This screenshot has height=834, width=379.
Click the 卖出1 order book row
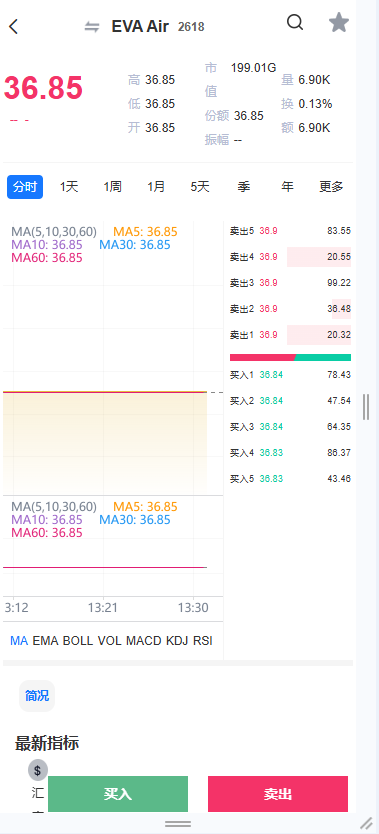290,335
